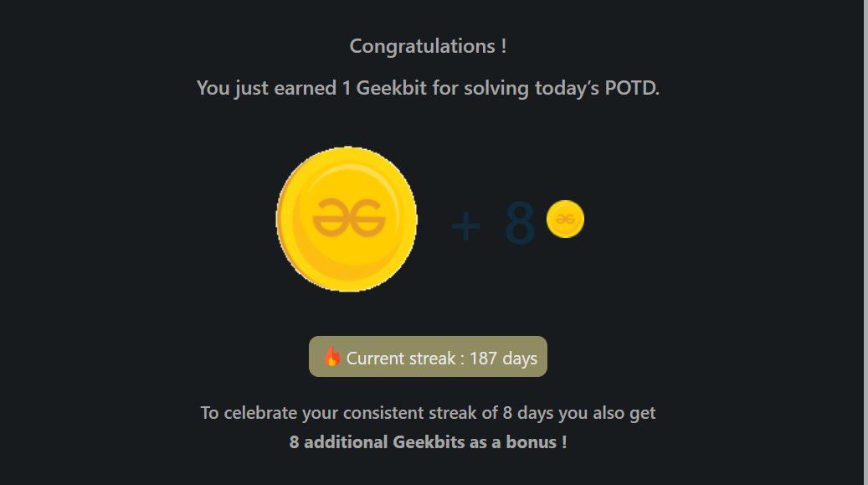Click the plus sign next to the large coin
868x485 pixels.
pyautogui.click(x=465, y=225)
